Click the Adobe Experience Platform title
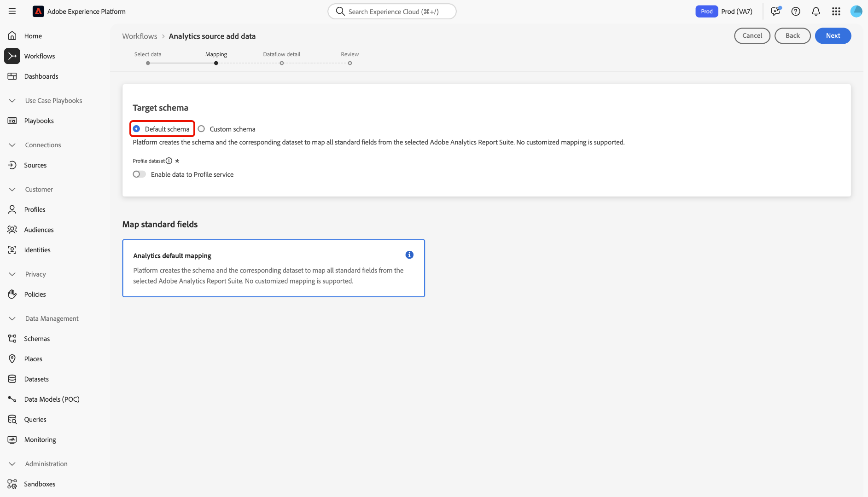 click(87, 12)
